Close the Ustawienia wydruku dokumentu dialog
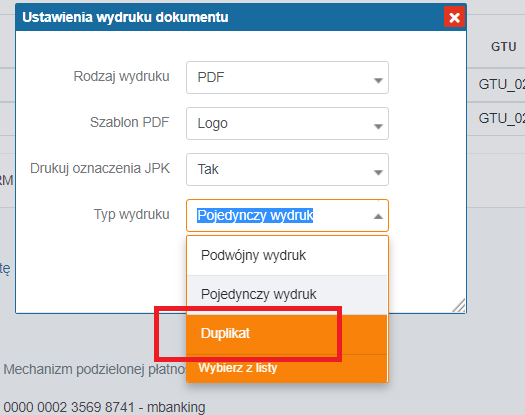 (x=454, y=17)
